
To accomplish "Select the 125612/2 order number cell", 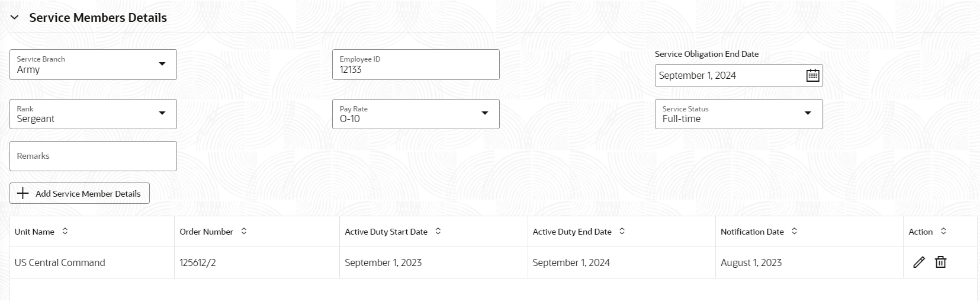I will pyautogui.click(x=256, y=262).
